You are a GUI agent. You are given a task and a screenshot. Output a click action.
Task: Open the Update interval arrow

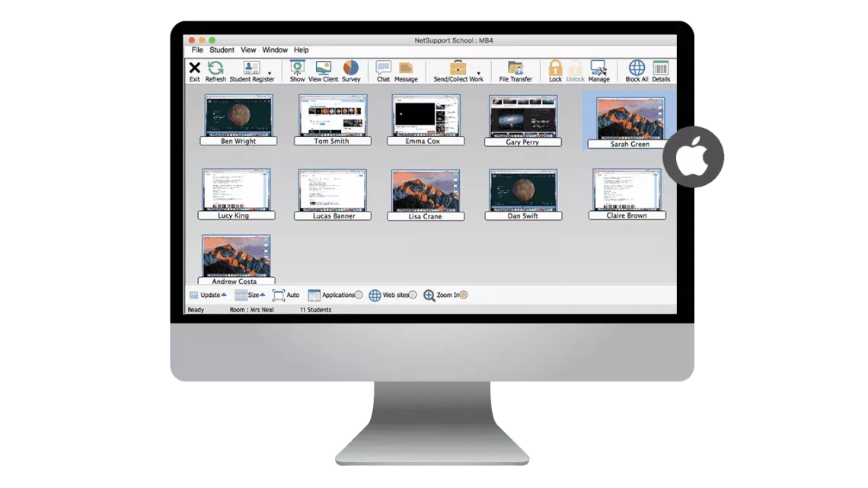pyautogui.click(x=224, y=295)
